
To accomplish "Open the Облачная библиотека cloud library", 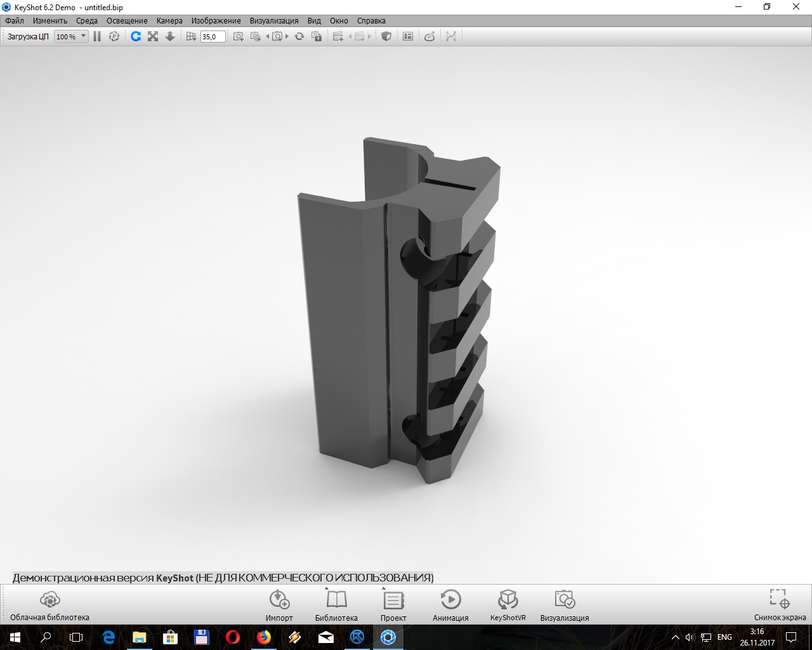I will click(49, 605).
